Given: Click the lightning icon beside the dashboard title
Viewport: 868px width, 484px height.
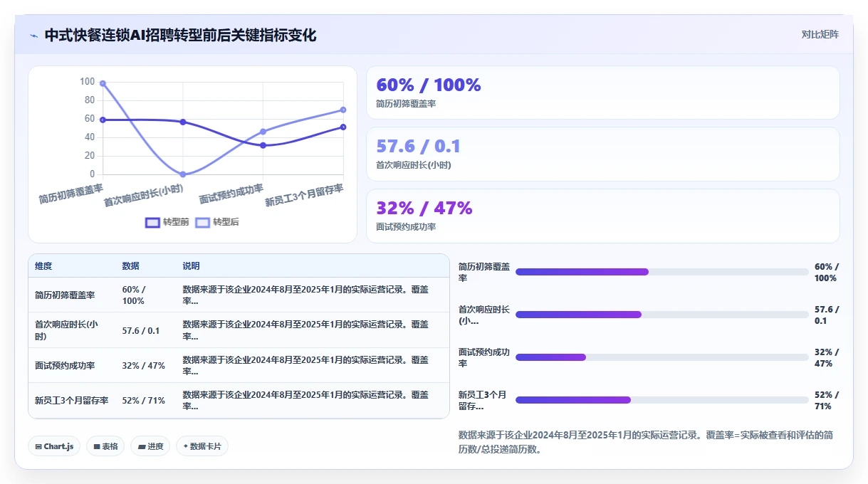Looking at the screenshot, I should click(x=34, y=36).
